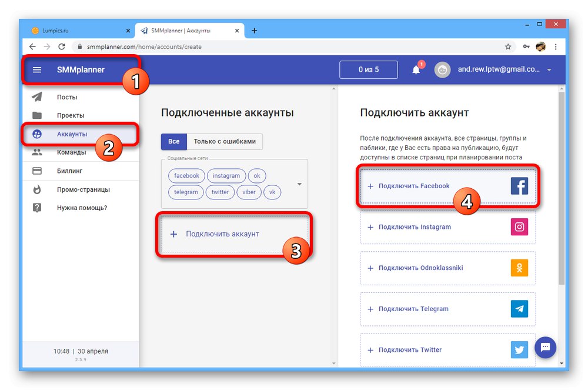Toggle the facebook network chip

[186, 175]
